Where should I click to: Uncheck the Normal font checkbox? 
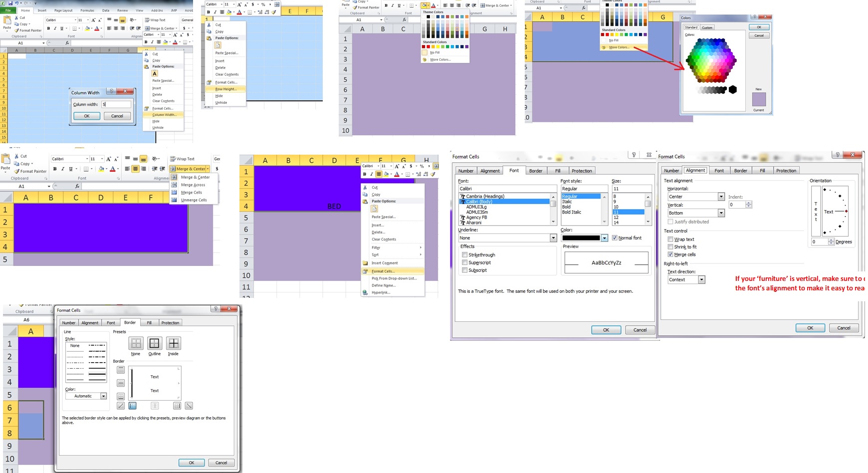(615, 238)
